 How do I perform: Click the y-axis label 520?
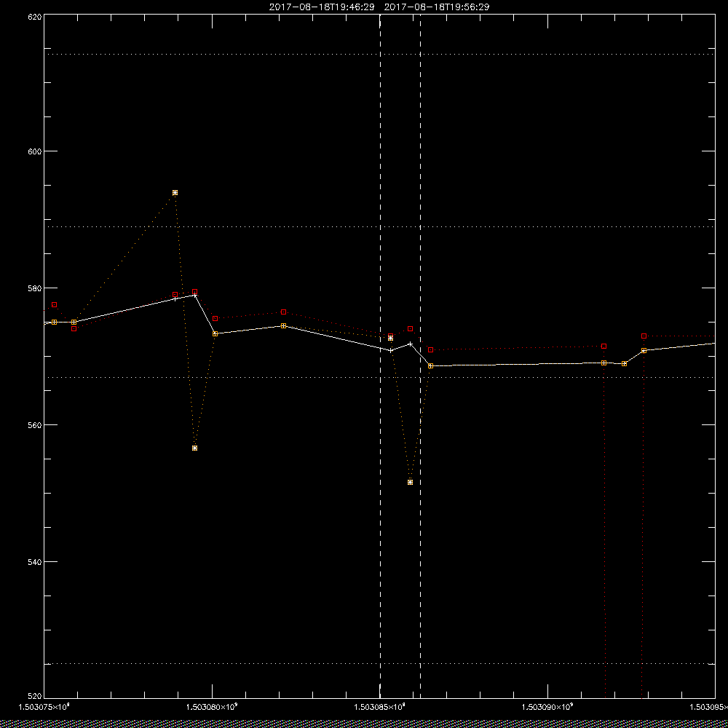coord(35,697)
